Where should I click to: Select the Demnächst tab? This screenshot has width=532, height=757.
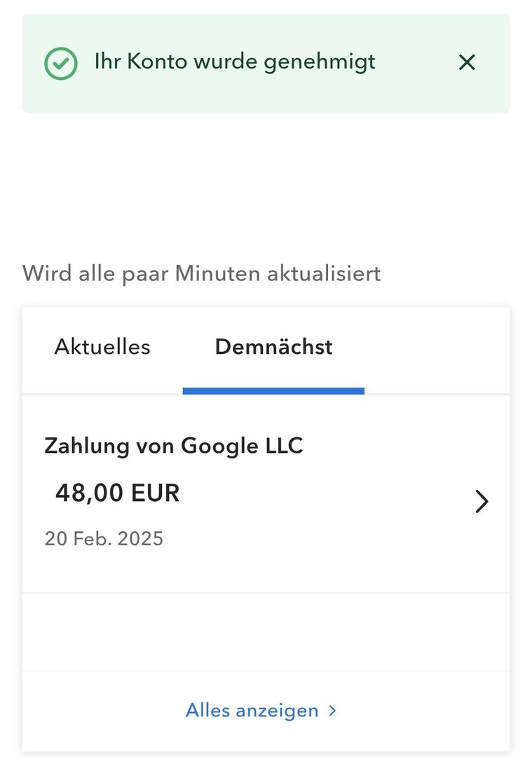[273, 347]
